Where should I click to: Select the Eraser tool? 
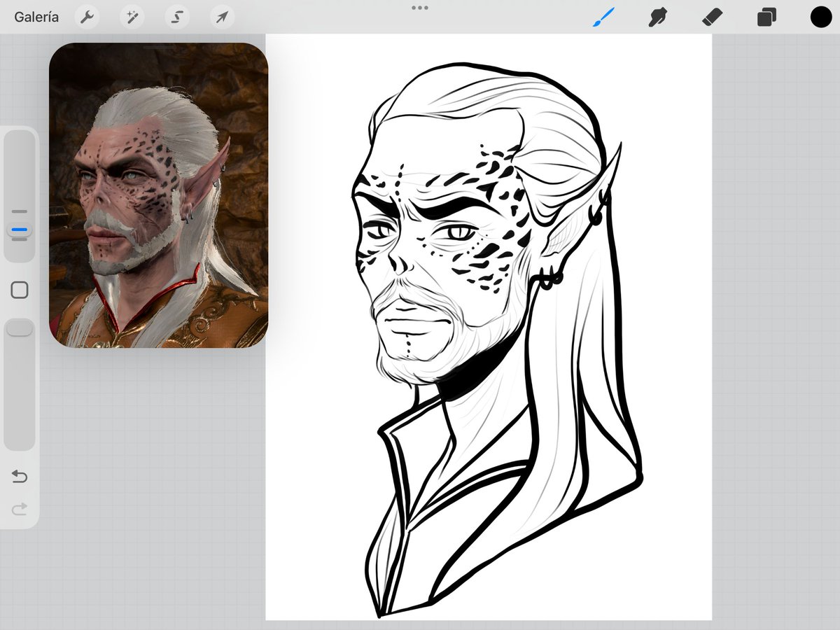[711, 17]
